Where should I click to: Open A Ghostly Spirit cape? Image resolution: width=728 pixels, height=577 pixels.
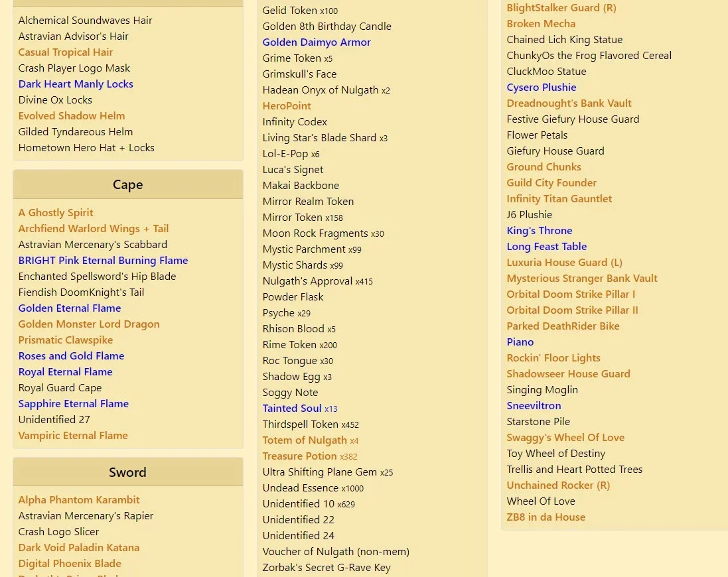(56, 212)
